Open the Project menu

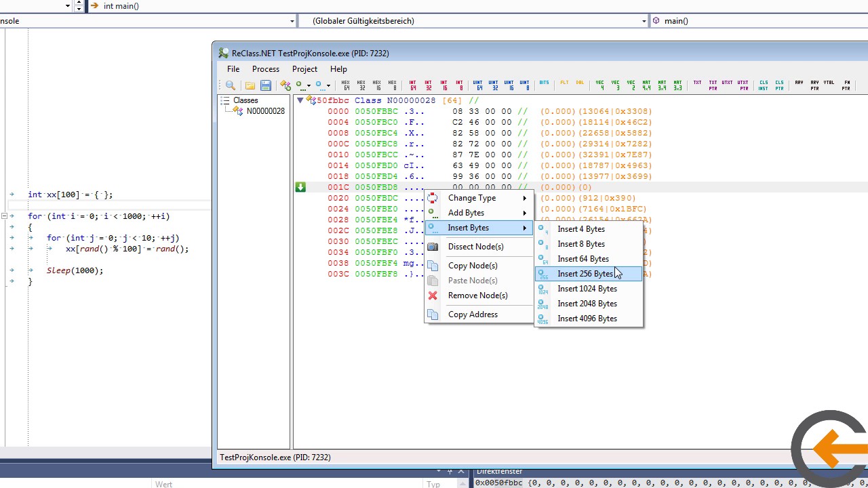(304, 69)
